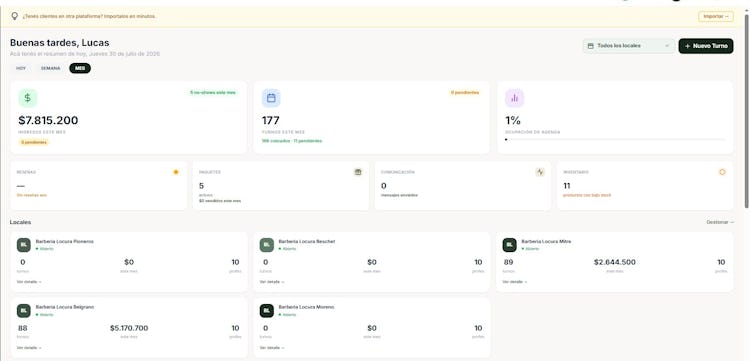
Task: Click the green dollar sign income icon
Action: coord(28,98)
